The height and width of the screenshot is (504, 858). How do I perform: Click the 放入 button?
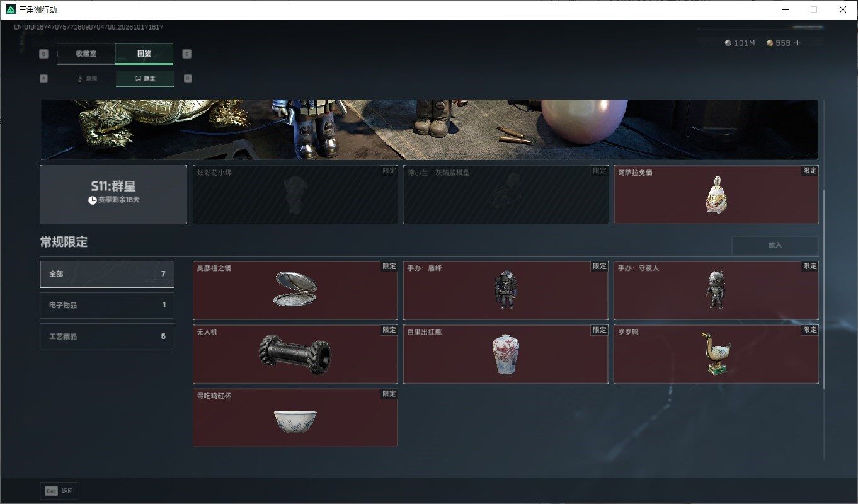pyautogui.click(x=775, y=245)
